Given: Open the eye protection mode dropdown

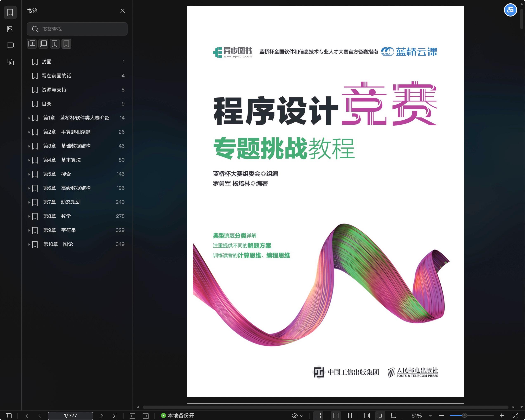Looking at the screenshot, I should [x=297, y=416].
